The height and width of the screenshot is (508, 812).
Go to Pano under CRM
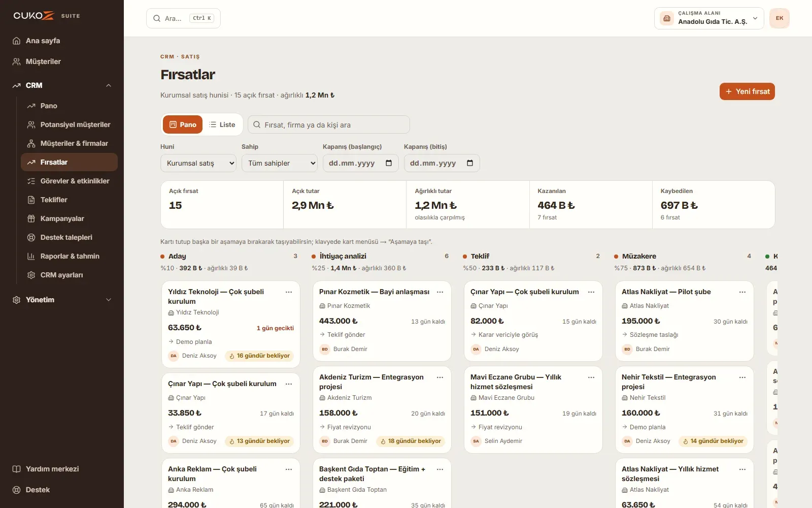pos(69,106)
